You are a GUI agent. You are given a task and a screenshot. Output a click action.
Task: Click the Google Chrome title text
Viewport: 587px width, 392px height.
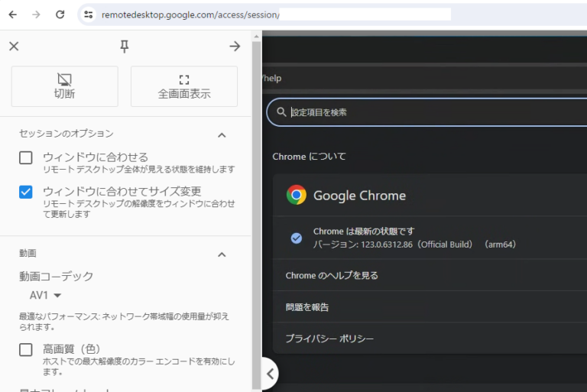pyautogui.click(x=359, y=196)
